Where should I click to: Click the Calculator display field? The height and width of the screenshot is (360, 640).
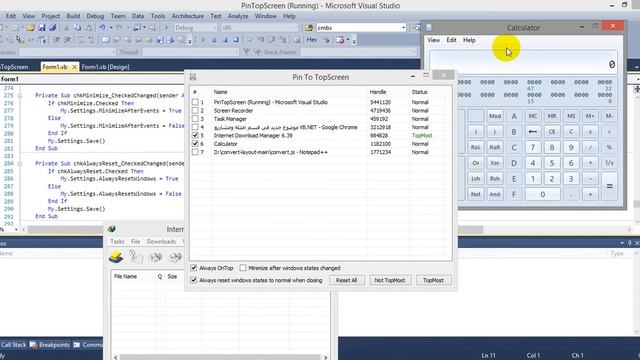pyautogui.click(x=523, y=62)
